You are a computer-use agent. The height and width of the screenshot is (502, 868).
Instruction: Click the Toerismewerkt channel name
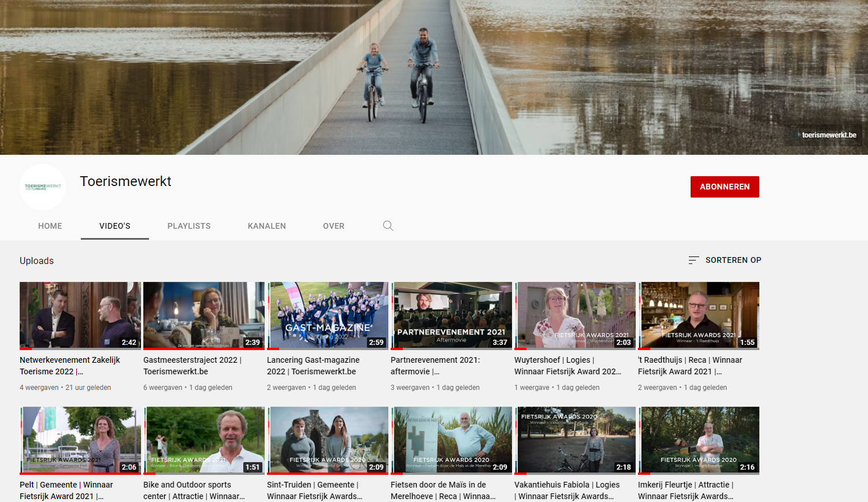pos(125,181)
